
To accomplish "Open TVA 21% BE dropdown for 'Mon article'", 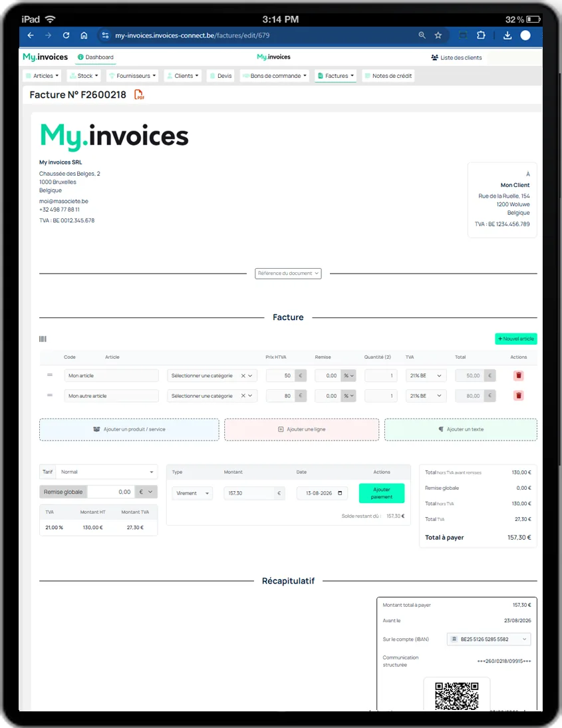I will pos(426,375).
